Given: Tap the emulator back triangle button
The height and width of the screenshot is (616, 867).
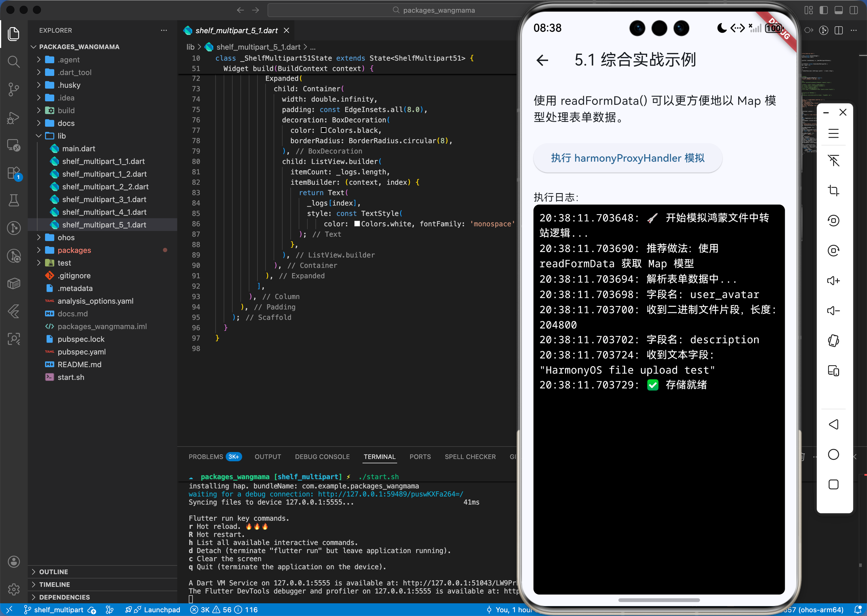Looking at the screenshot, I should coord(833,424).
